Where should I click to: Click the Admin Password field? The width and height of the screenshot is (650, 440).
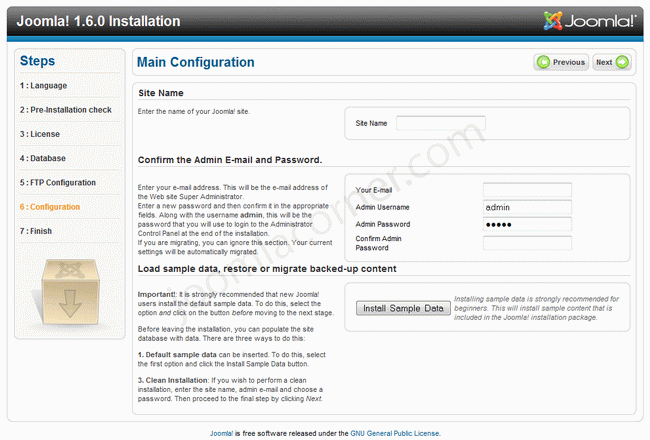(527, 224)
